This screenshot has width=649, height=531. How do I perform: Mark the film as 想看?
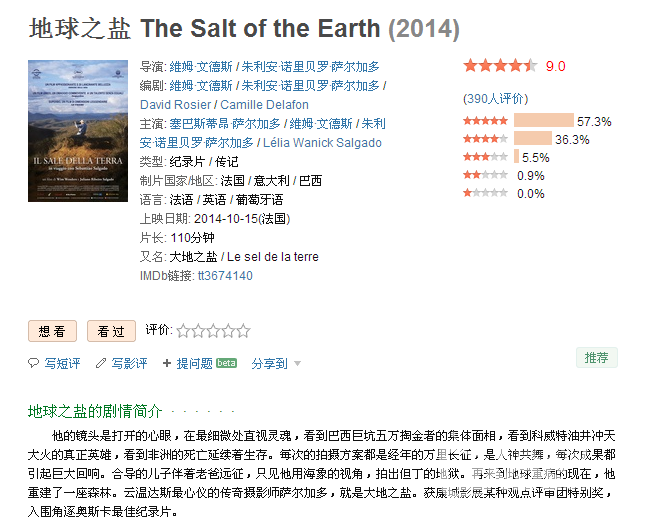pos(53,331)
